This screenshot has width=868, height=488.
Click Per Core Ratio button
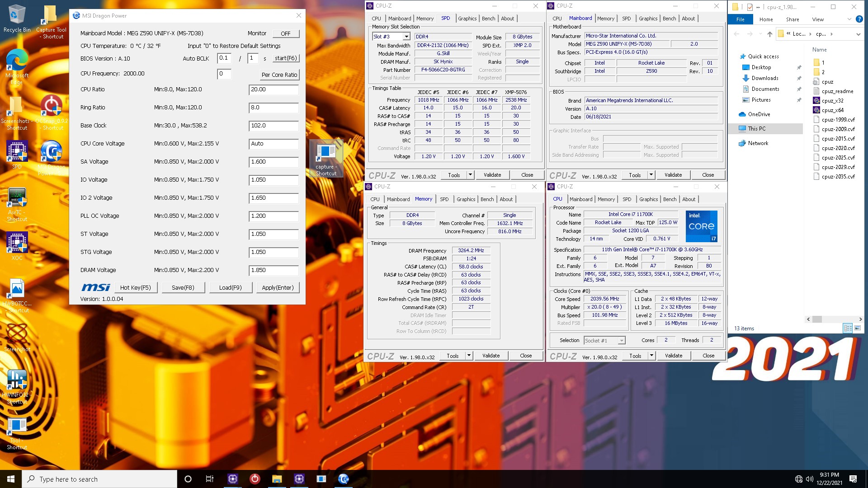tap(279, 75)
